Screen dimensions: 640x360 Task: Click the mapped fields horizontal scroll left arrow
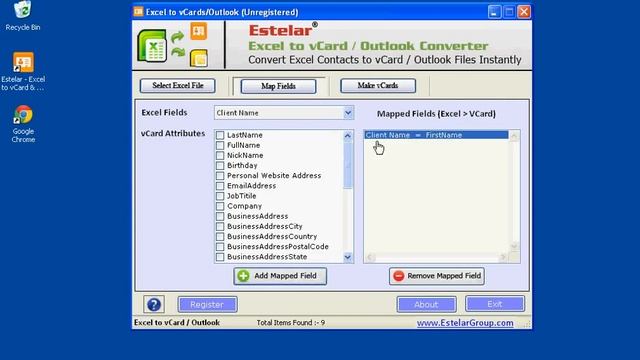370,257
